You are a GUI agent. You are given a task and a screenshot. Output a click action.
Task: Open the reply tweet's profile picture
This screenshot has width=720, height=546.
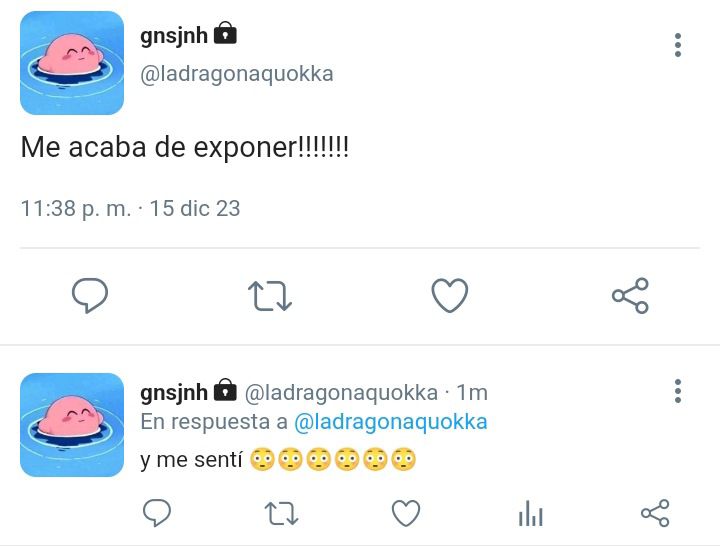click(72, 425)
